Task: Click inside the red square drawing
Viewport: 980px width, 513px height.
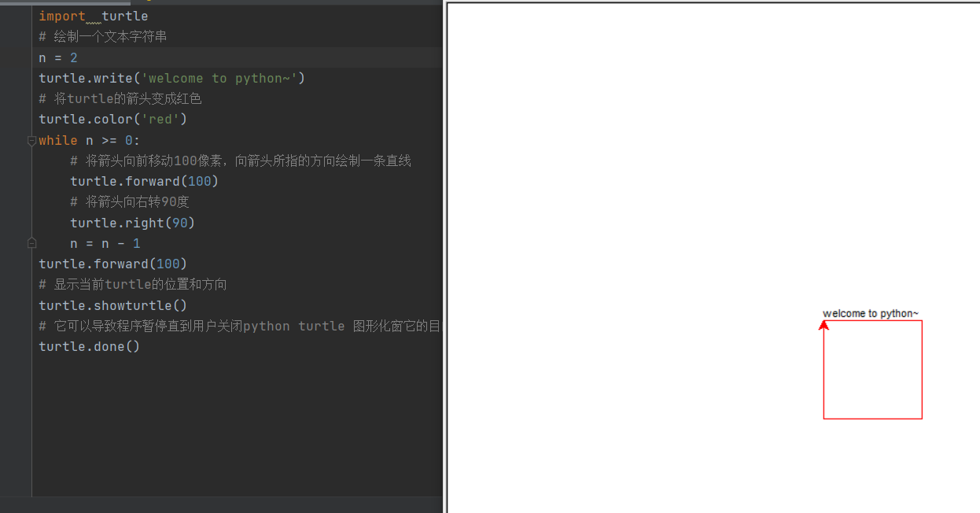Action: click(x=873, y=370)
